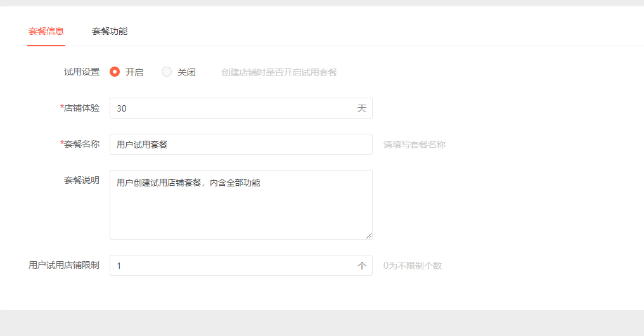Image resolution: width=644 pixels, height=336 pixels.
Task: Click the textarea resize handle corner
Action: point(369,236)
